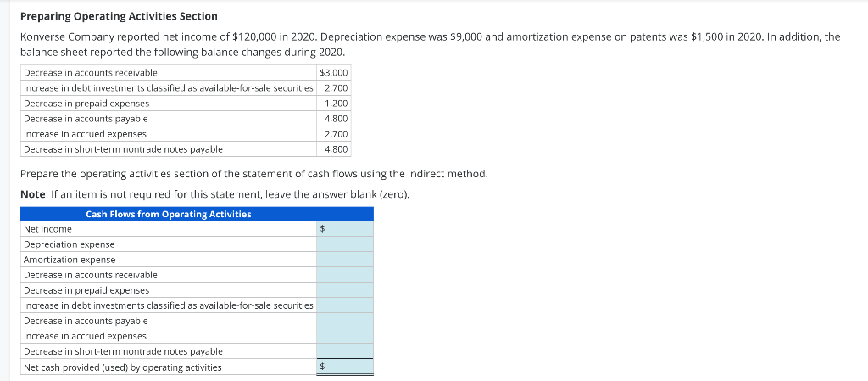868x381 pixels.
Task: Click the 4,800 nontrade notes payable value
Action: point(336,149)
